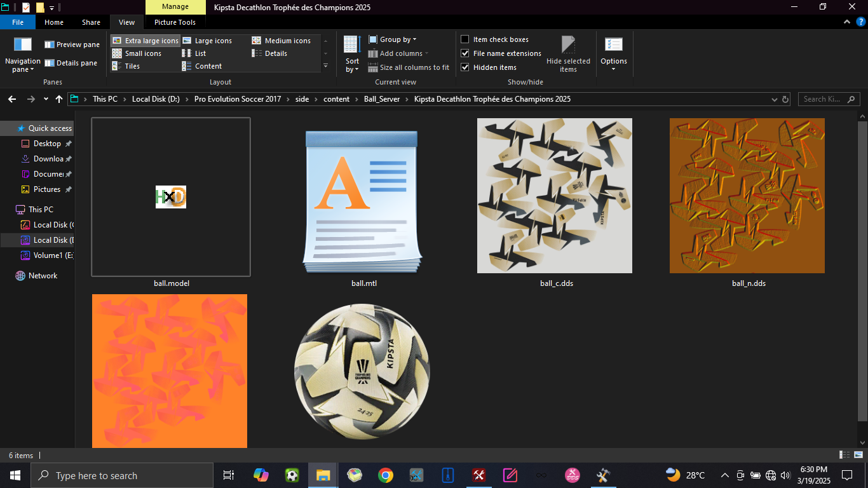Click This PC in address bar
Screen dimensions: 868x488
click(x=105, y=99)
